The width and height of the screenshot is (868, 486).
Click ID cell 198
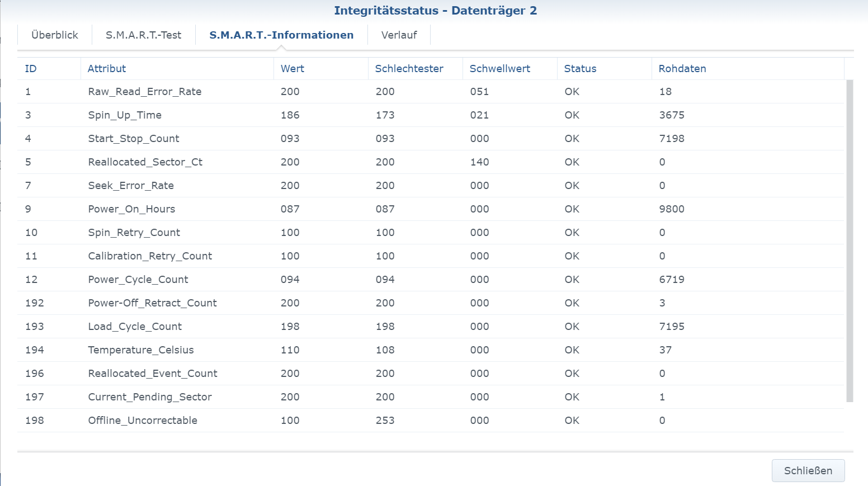pos(35,421)
